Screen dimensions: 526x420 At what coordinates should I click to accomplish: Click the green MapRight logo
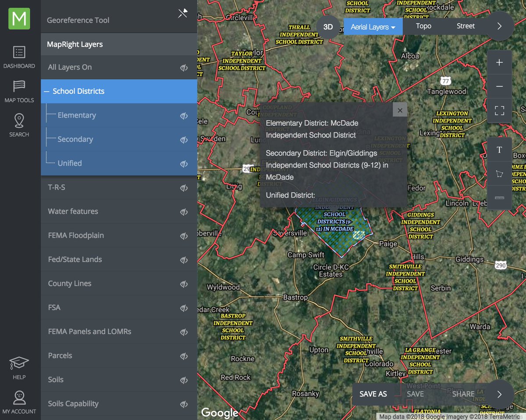(x=19, y=19)
